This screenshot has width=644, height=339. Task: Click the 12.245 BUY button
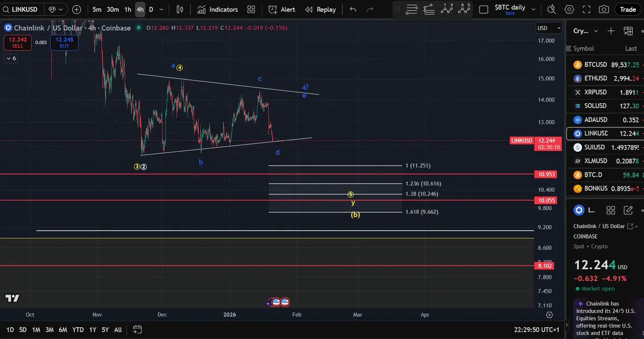click(64, 43)
